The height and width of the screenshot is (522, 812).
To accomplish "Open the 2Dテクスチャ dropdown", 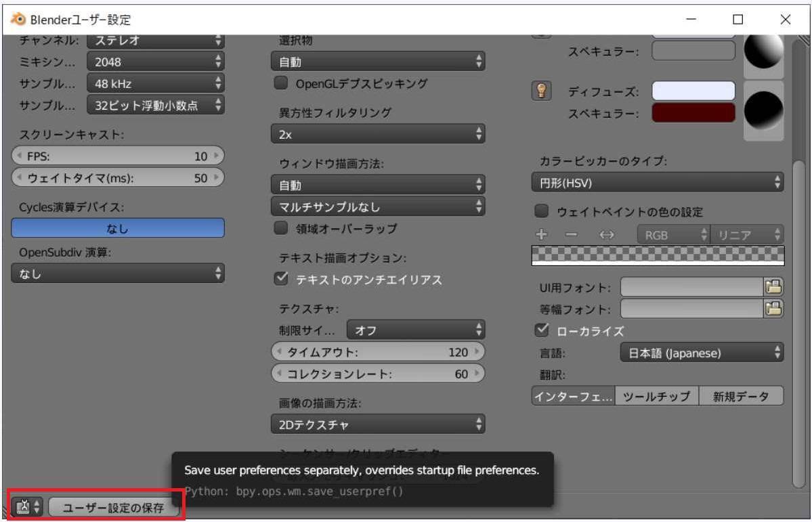I will point(377,424).
